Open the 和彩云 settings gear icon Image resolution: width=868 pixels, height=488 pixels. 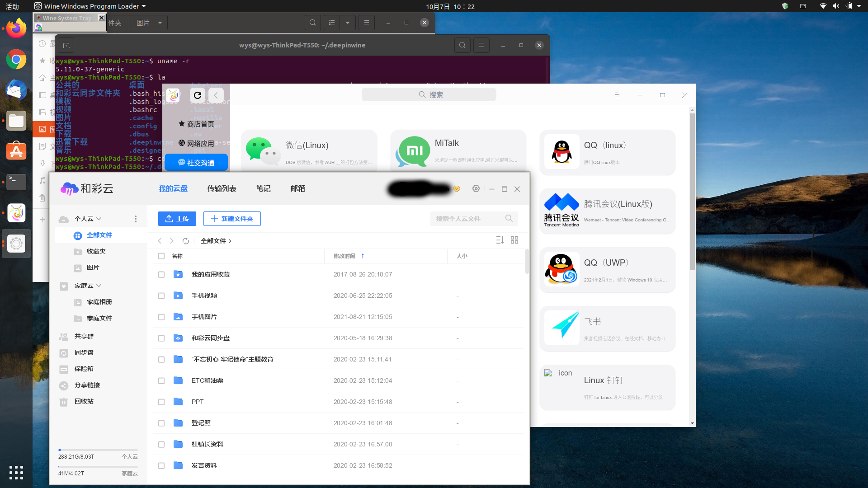[x=476, y=189]
